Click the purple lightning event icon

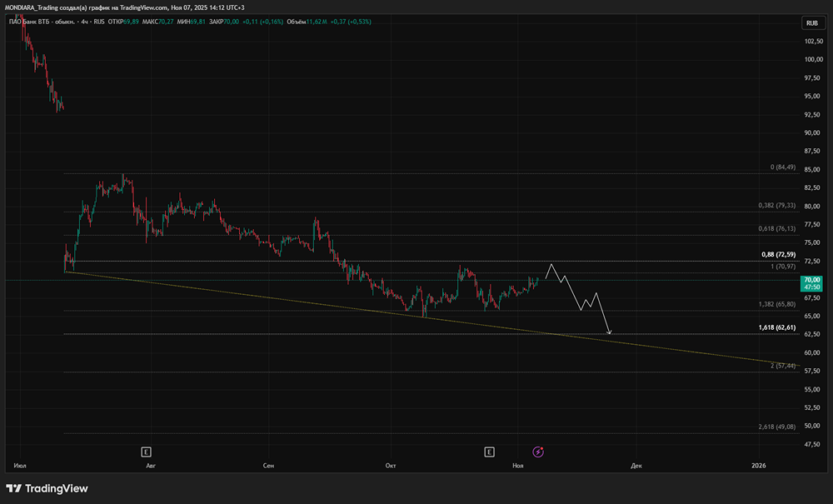tap(538, 452)
